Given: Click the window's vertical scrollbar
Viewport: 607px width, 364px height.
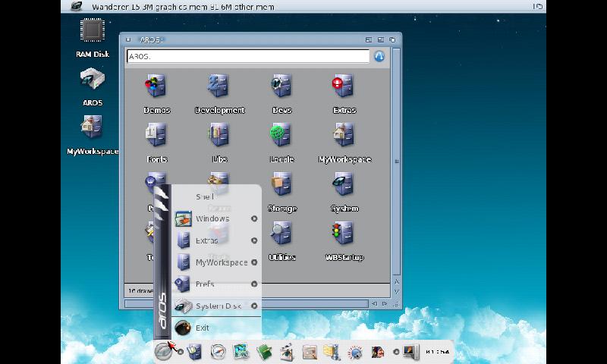Looking at the screenshot, I should tap(396, 159).
